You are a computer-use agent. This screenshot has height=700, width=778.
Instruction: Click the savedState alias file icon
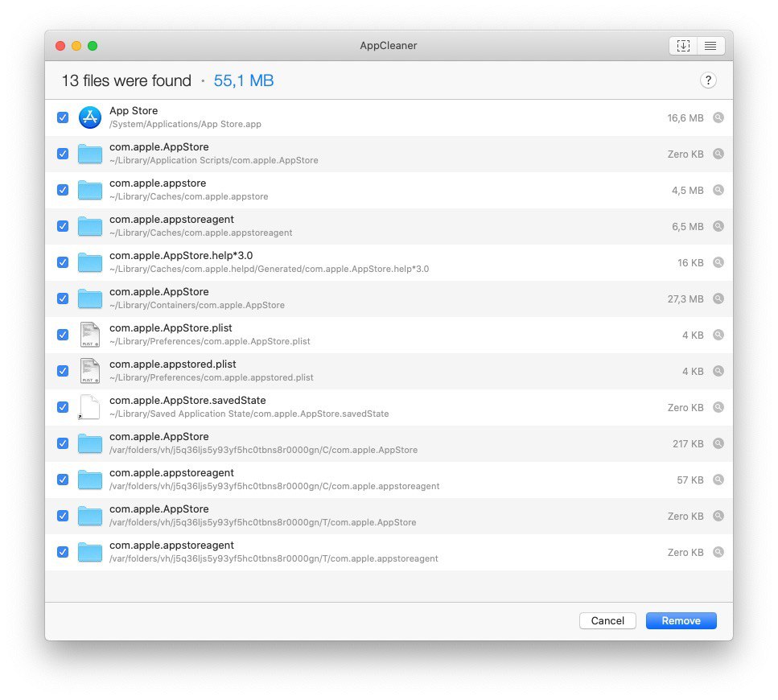89,407
